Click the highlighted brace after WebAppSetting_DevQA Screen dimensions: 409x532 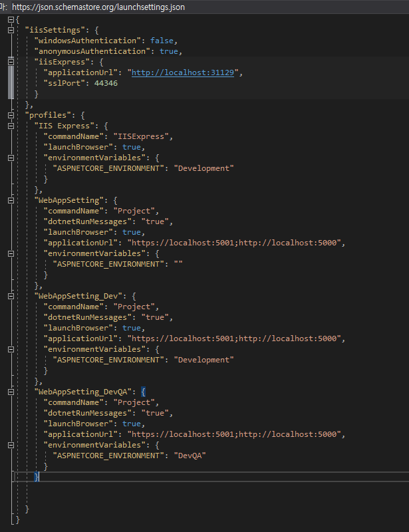tap(143, 392)
